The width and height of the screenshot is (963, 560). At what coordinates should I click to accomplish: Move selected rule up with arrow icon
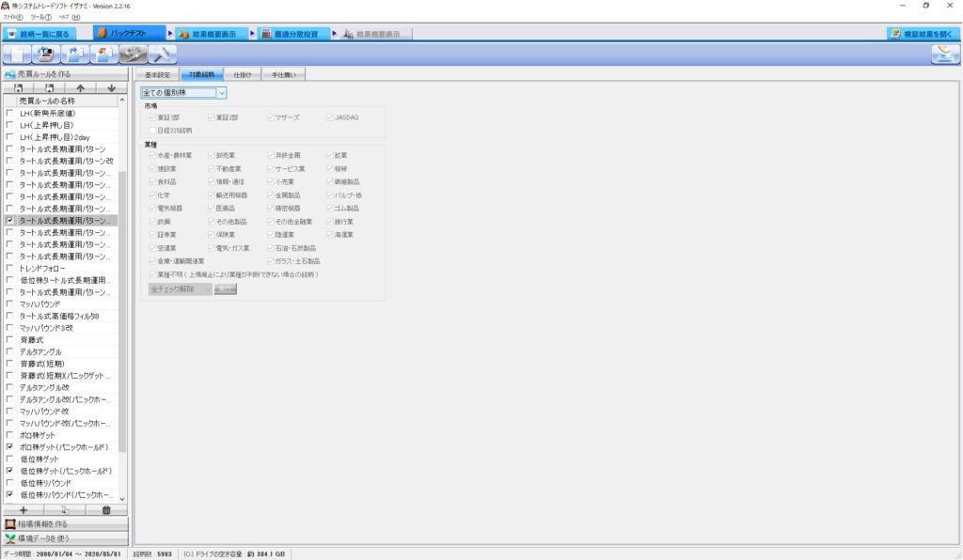pyautogui.click(x=80, y=87)
